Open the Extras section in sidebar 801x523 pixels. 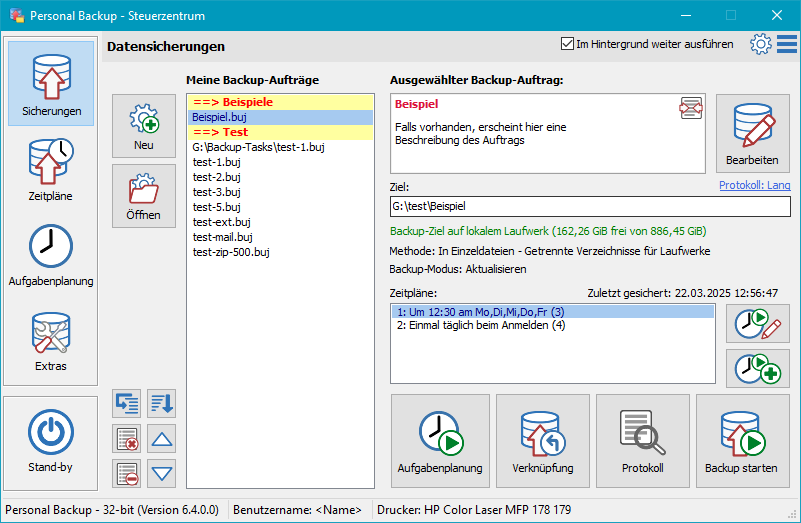(x=51, y=341)
